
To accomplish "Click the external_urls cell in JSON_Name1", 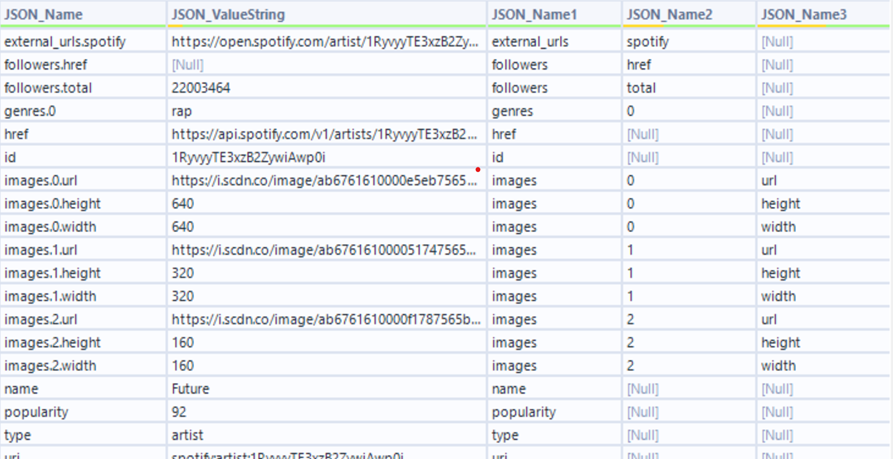I will (554, 41).
